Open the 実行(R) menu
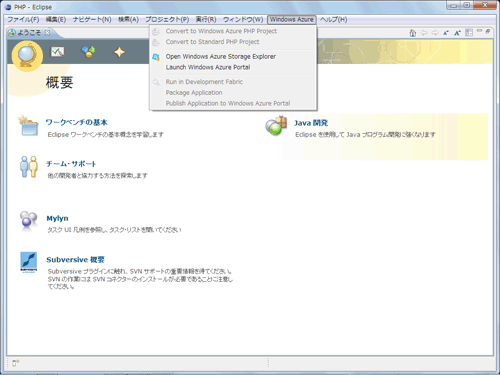This screenshot has height=375, width=500. pyautogui.click(x=206, y=20)
